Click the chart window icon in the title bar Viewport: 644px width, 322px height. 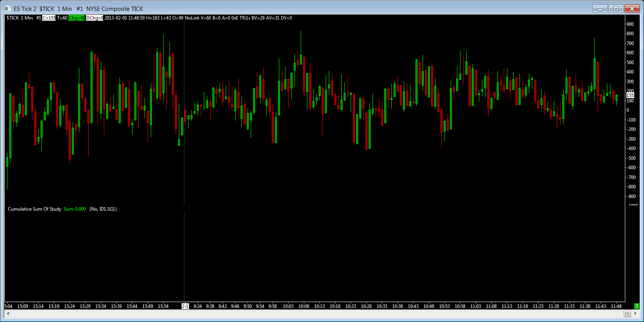[x=8, y=9]
